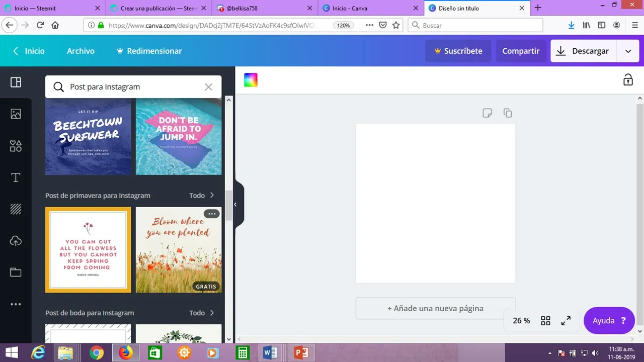Click the duplicate page icon
The width and height of the screenshot is (644, 362).
[x=508, y=113]
